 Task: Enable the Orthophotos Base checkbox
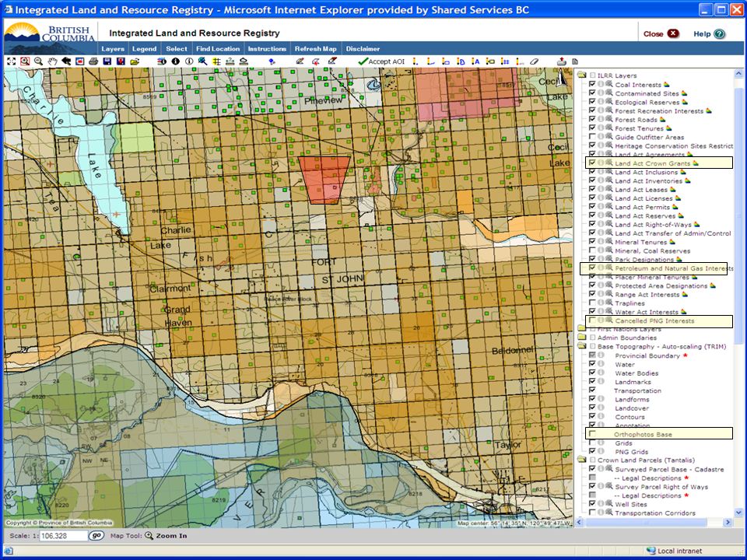click(592, 434)
